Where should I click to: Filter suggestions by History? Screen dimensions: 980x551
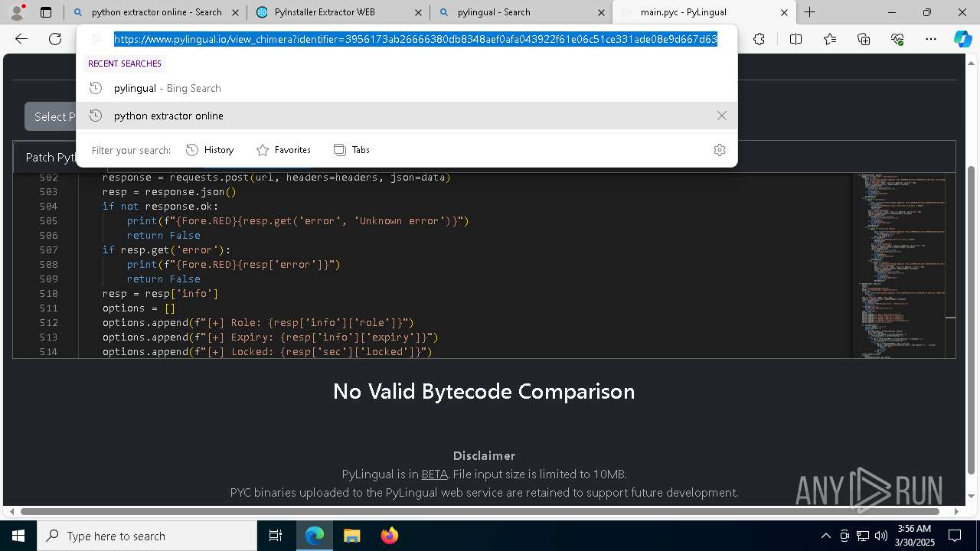tap(210, 150)
